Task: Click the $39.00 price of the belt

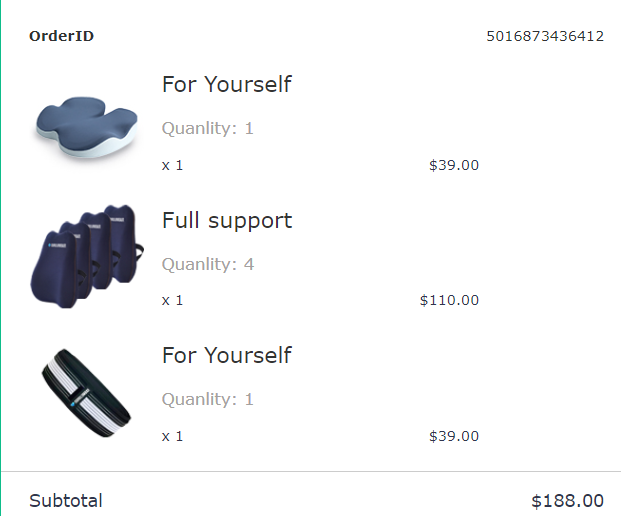Action: [453, 436]
